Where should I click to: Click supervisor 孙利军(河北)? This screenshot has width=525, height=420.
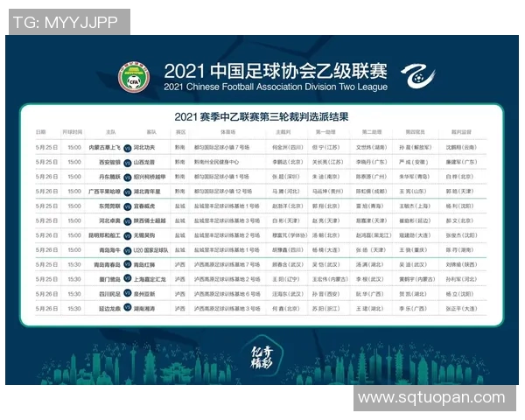(x=461, y=279)
